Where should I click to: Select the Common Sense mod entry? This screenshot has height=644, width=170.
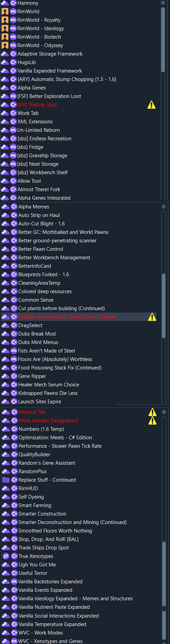tap(36, 300)
